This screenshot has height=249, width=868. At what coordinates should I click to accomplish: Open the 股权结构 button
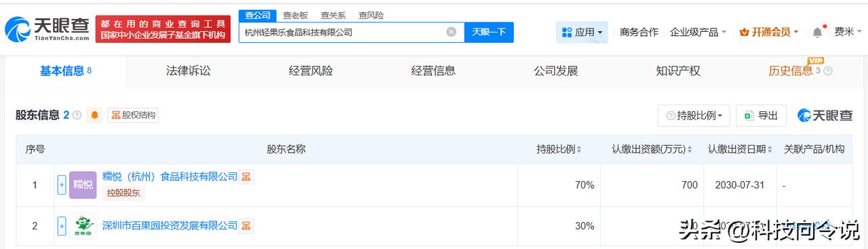tap(134, 115)
